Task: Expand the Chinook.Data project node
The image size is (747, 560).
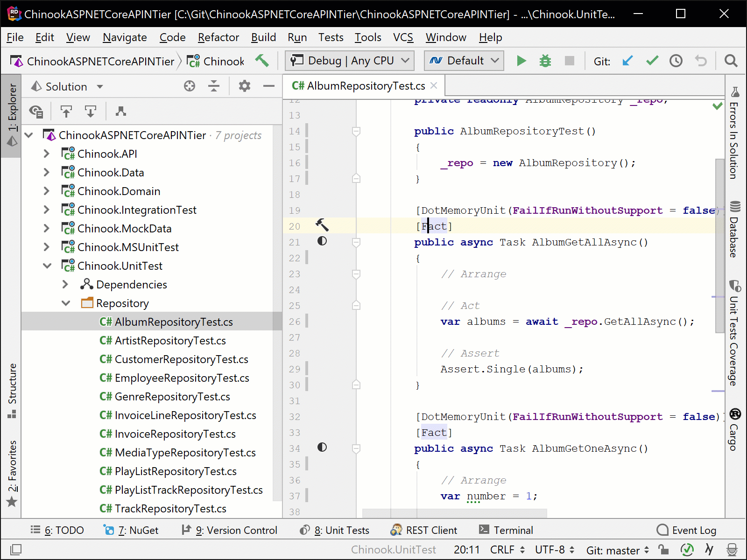Action: pyautogui.click(x=46, y=172)
